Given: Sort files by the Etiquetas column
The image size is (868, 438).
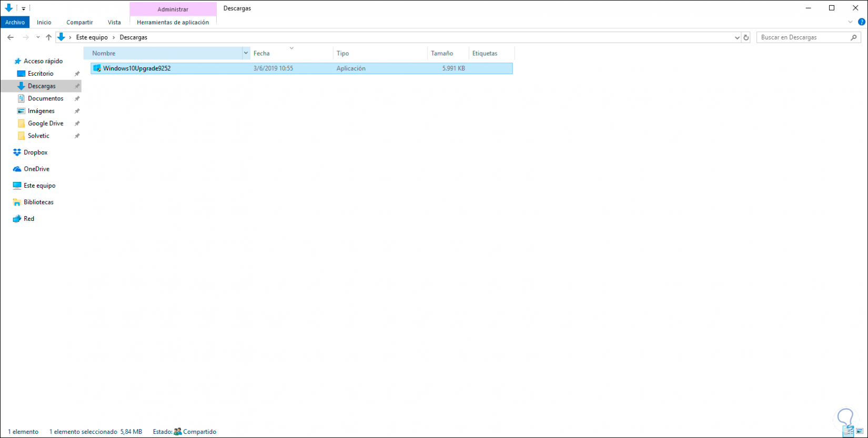Looking at the screenshot, I should pos(491,53).
